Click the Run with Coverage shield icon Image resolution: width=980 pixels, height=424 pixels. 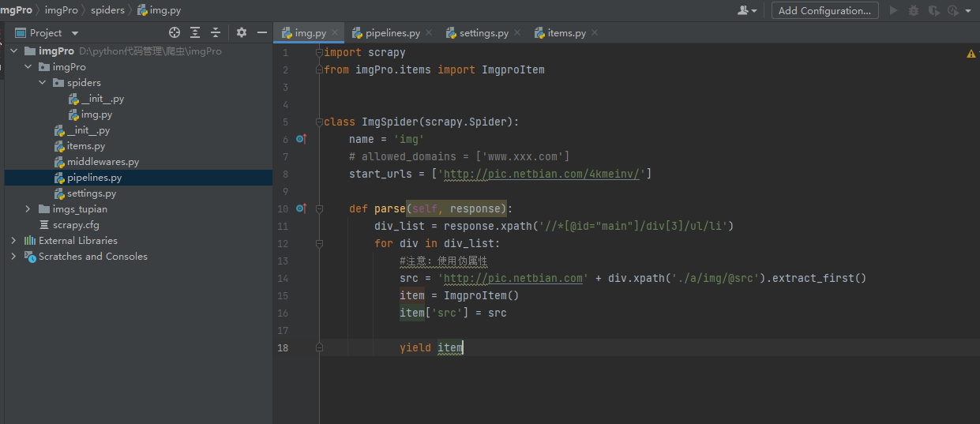tap(933, 10)
